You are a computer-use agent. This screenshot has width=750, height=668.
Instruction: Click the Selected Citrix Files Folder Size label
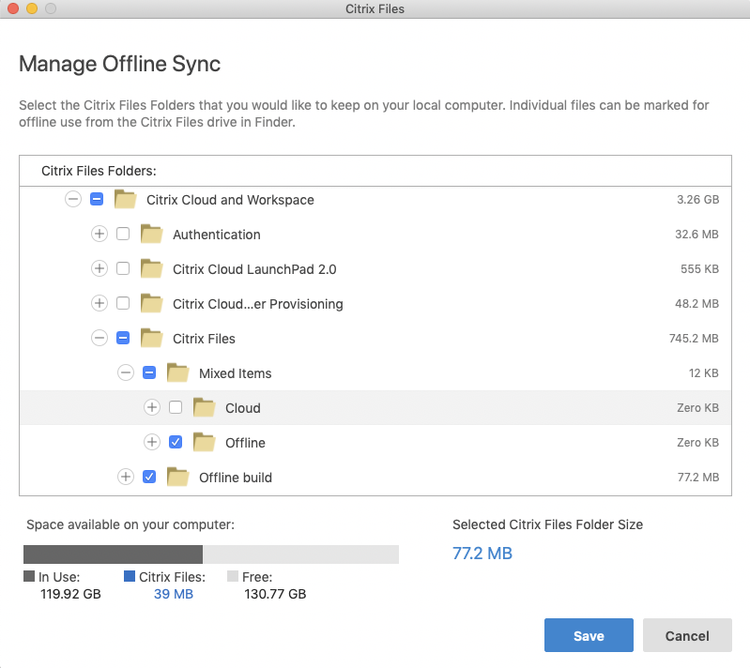coord(548,525)
